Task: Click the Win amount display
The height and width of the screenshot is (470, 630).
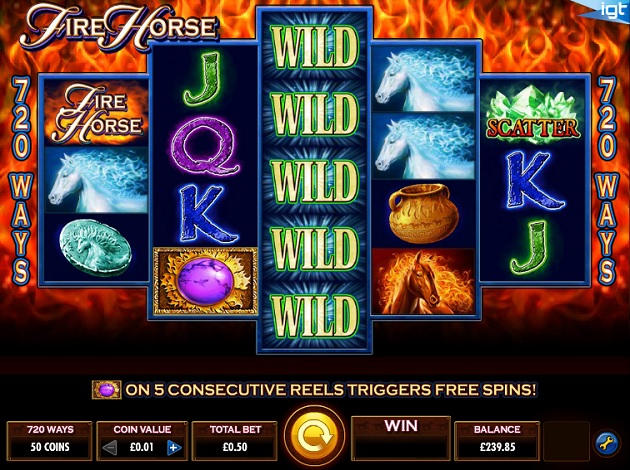Action: (x=401, y=438)
